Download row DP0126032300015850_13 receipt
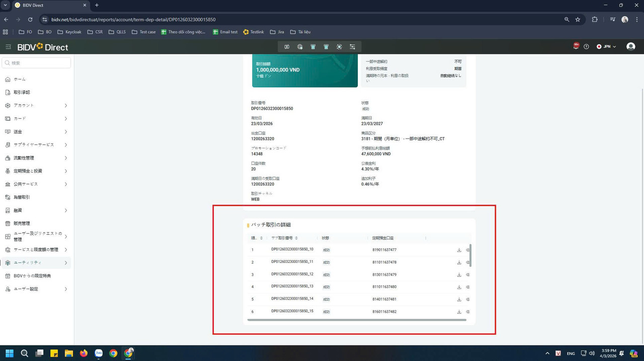 click(x=459, y=287)
